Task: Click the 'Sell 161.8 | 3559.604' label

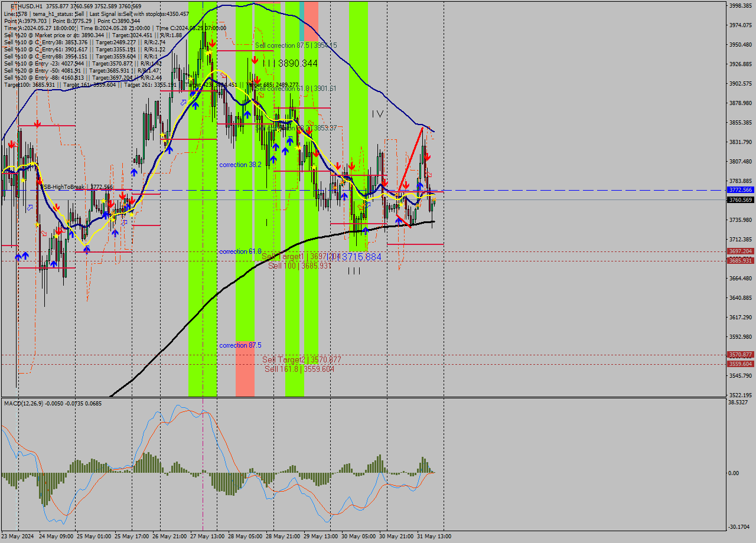Action: [299, 369]
